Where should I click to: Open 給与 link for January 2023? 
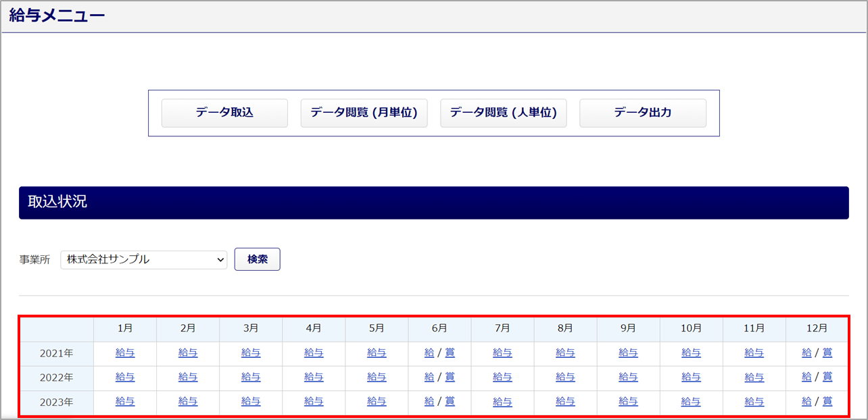pyautogui.click(x=125, y=401)
